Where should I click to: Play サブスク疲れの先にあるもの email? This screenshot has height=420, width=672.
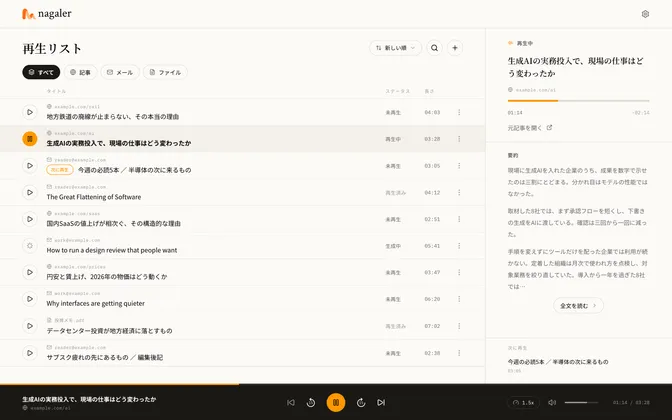pyautogui.click(x=30, y=353)
